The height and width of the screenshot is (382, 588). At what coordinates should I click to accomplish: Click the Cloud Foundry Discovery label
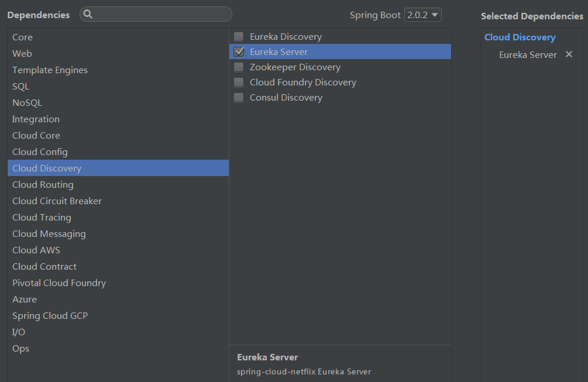[303, 82]
